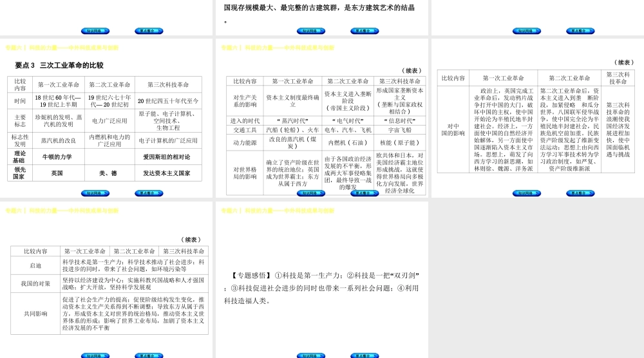Select the 资本主义制度最终确立 cell
Screen dimensions: 644x358
[x=292, y=101]
